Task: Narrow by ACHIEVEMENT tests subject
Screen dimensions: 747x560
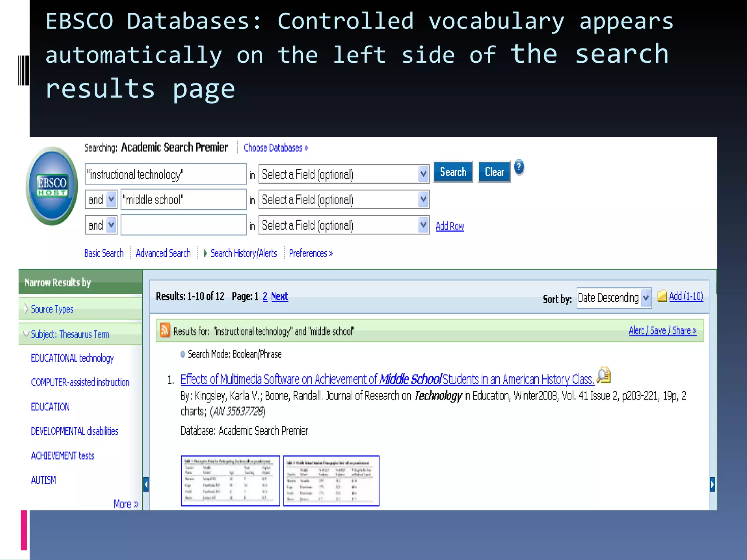Action: (x=63, y=456)
